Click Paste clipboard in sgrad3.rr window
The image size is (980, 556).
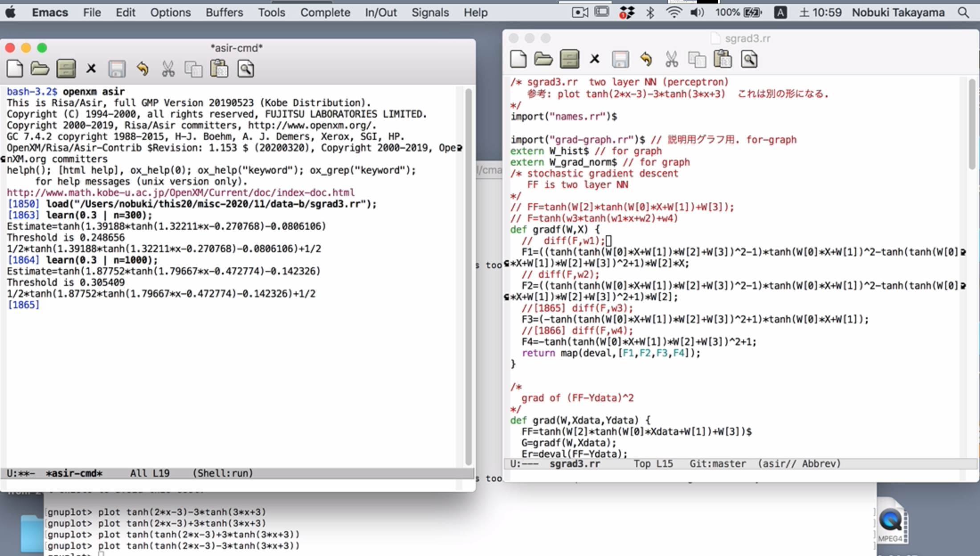pyautogui.click(x=723, y=59)
